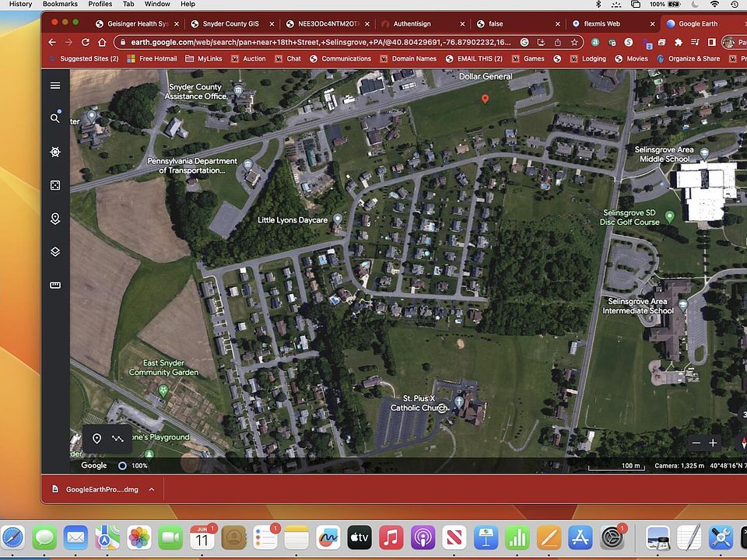Expand the GoogleEarthPro download options chevron
Screen dimensions: 747x560
(151, 489)
